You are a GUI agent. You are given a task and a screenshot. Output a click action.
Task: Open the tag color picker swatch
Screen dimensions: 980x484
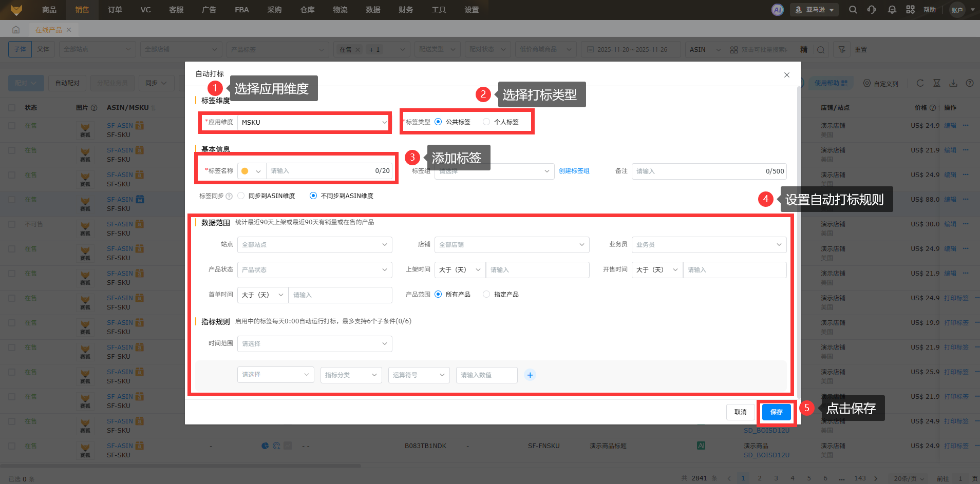(x=251, y=171)
